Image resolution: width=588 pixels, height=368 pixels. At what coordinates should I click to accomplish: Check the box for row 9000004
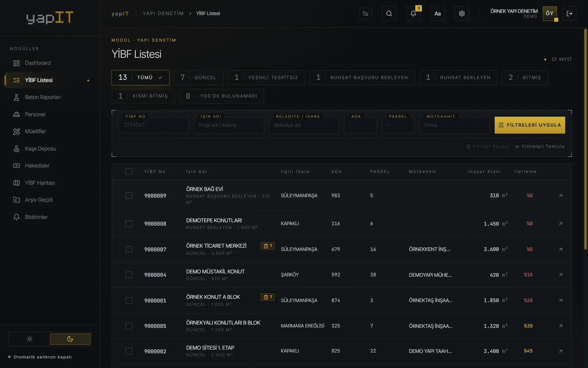129,275
